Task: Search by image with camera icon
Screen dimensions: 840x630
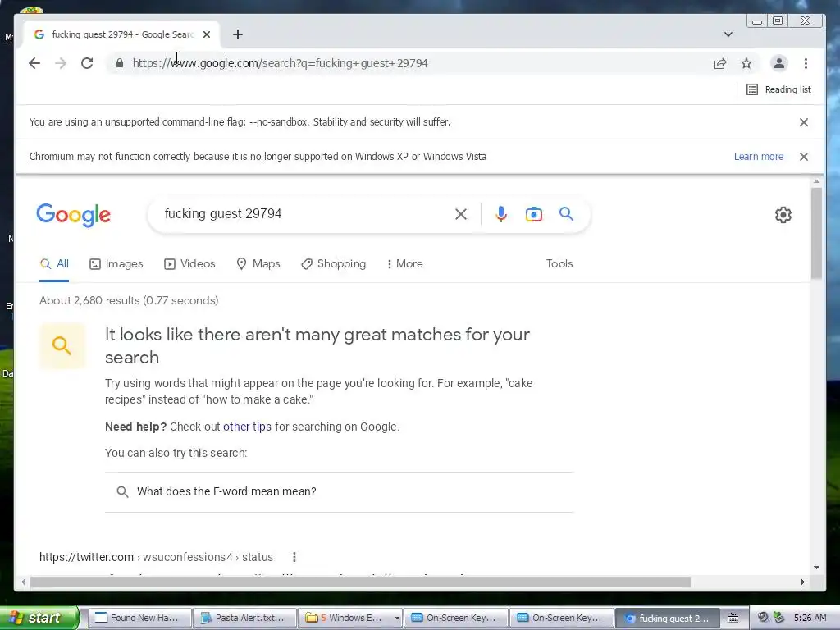Action: point(533,214)
